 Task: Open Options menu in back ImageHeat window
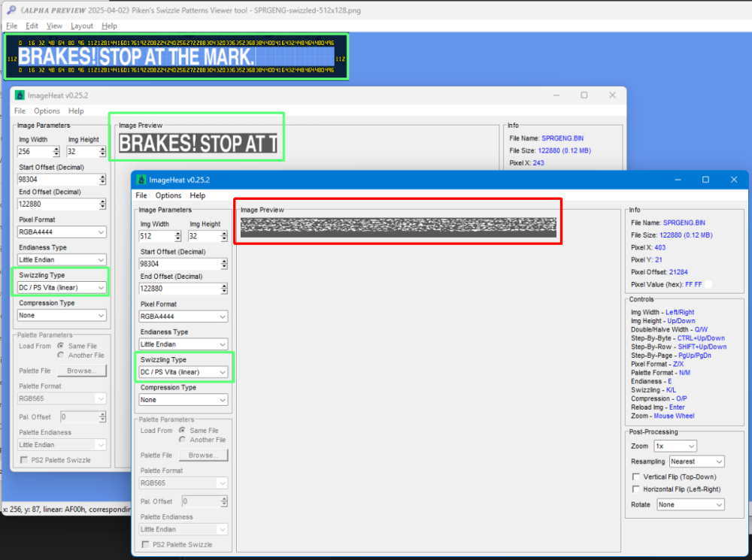pos(47,110)
